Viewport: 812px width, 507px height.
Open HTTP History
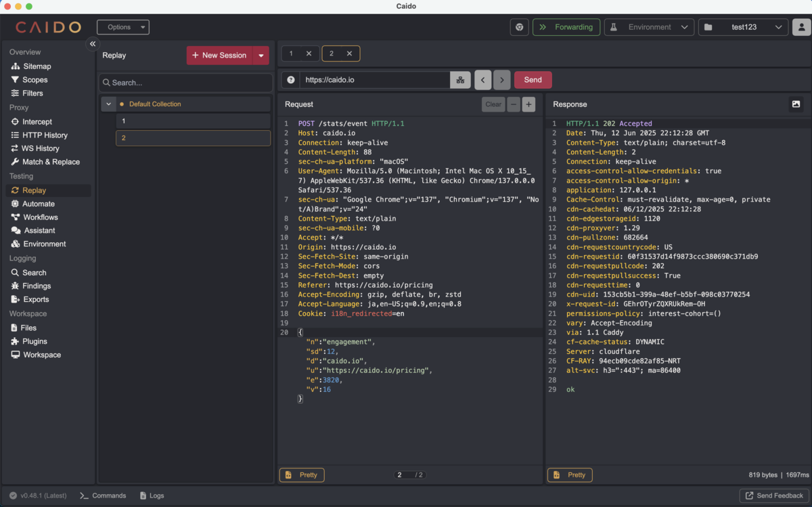pyautogui.click(x=39, y=135)
